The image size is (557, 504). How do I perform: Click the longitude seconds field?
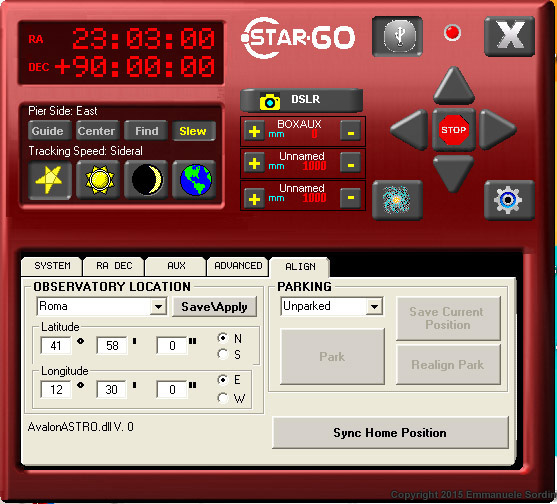click(x=172, y=390)
